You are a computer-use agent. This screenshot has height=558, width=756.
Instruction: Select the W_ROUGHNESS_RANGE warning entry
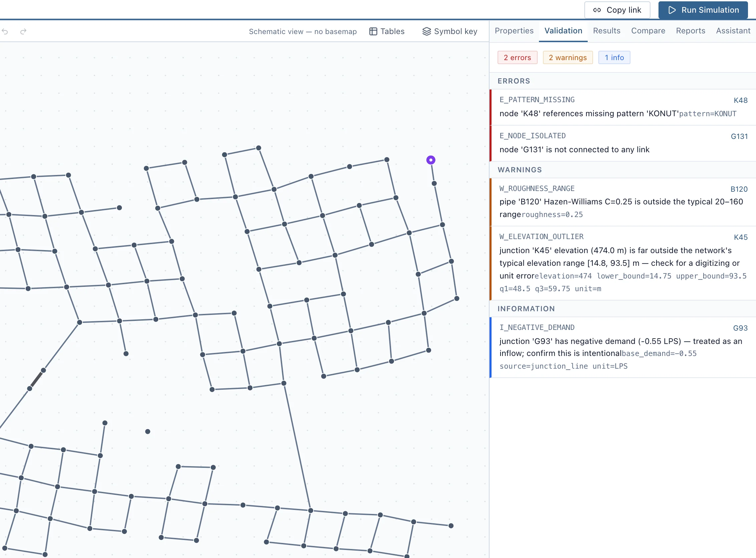622,202
